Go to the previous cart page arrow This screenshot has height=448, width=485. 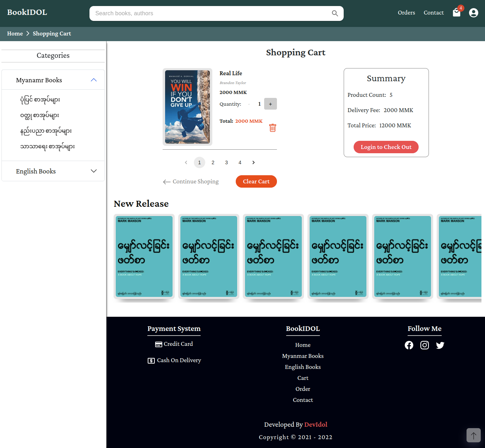point(186,162)
